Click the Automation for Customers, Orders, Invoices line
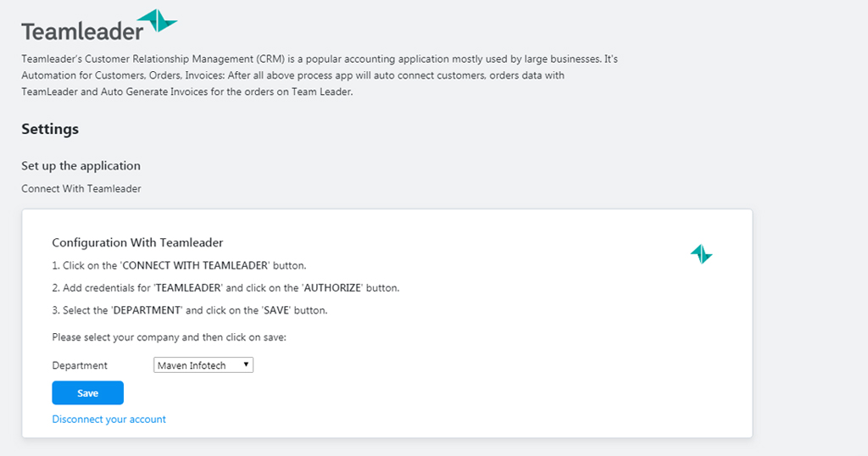868x456 pixels. pos(292,75)
